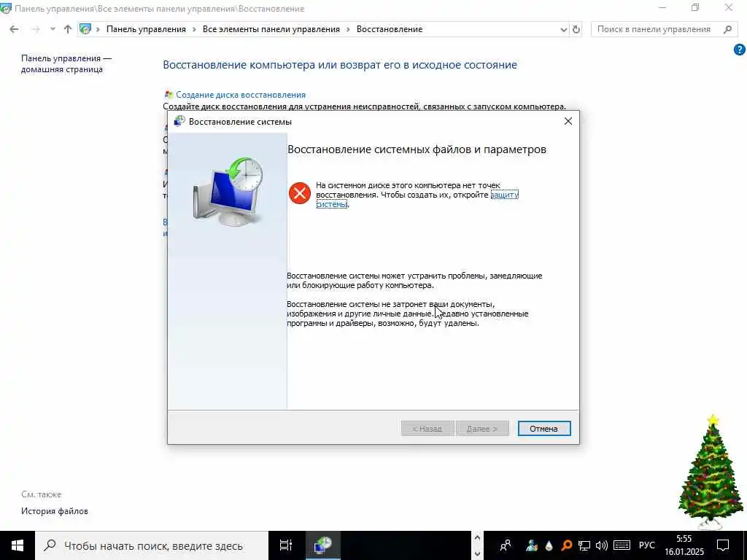Viewport: 747px width, 560px height.
Task: Click the shield icon beside Создание диска восстановления
Action: point(169,95)
